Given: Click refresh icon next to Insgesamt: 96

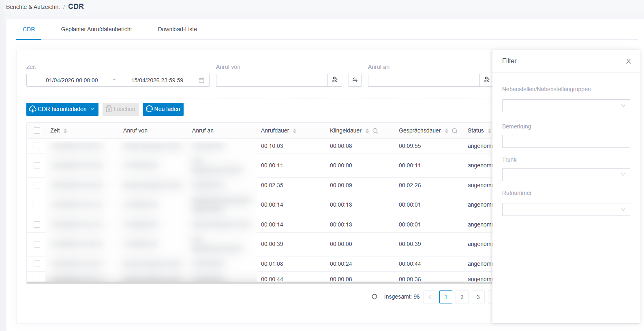Looking at the screenshot, I should [374, 297].
